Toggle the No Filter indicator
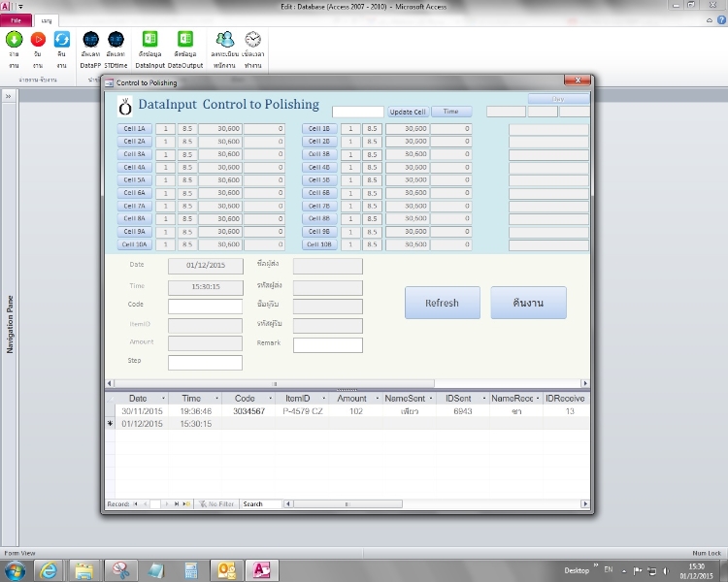The height and width of the screenshot is (582, 728). pyautogui.click(x=215, y=504)
